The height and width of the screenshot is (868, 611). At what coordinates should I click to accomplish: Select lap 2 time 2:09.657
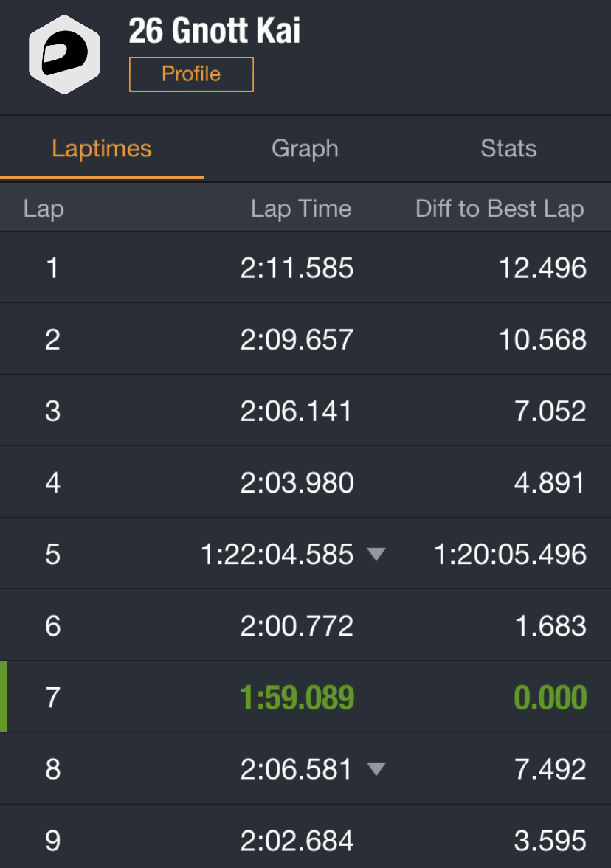point(297,340)
